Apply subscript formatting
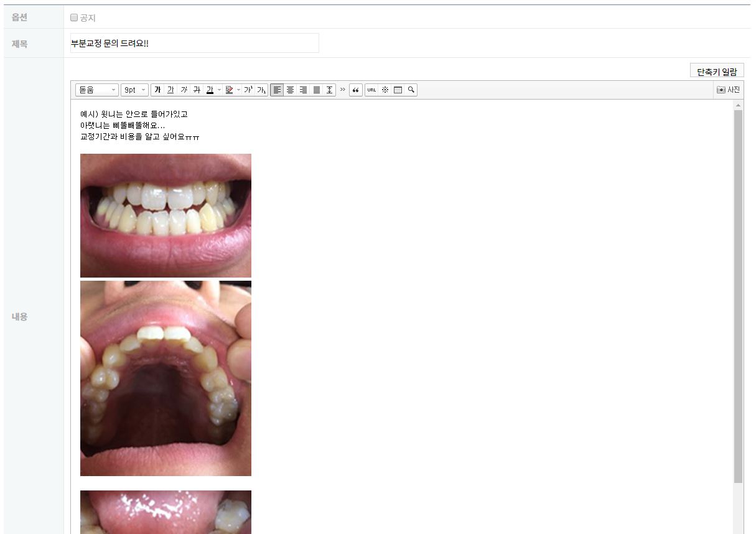756x534 pixels. click(262, 90)
